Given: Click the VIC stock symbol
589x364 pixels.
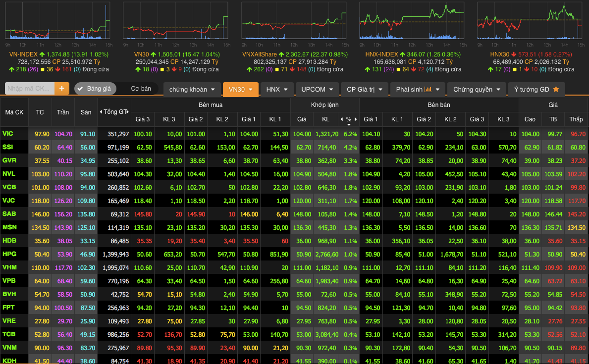Looking at the screenshot, I should [x=8, y=134].
